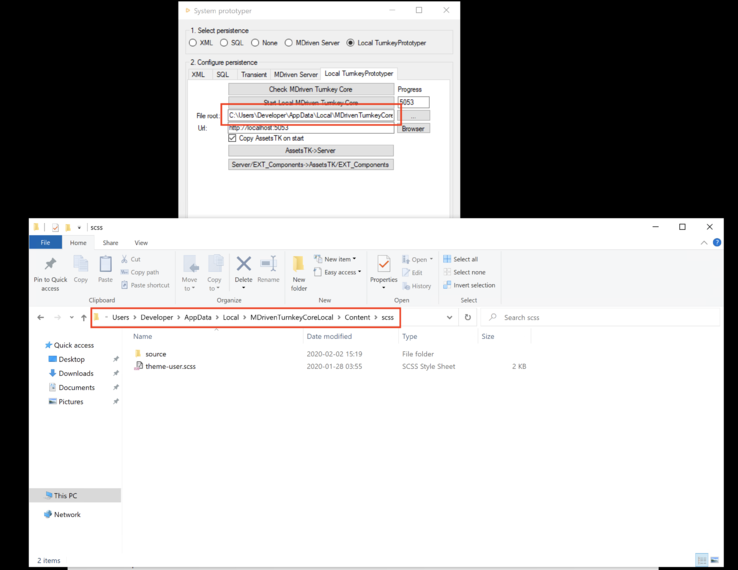
Task: Select the theme-user.scss file
Action: 170,366
